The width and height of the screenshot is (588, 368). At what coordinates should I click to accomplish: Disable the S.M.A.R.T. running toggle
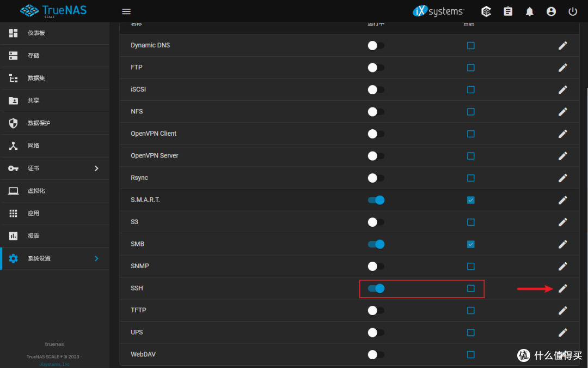tap(376, 200)
